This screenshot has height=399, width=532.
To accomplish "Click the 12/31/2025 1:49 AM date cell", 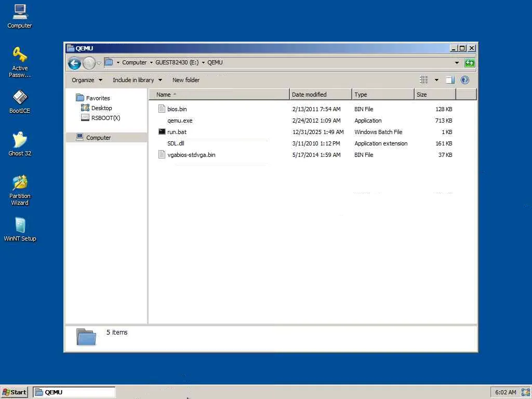I will 318,131.
